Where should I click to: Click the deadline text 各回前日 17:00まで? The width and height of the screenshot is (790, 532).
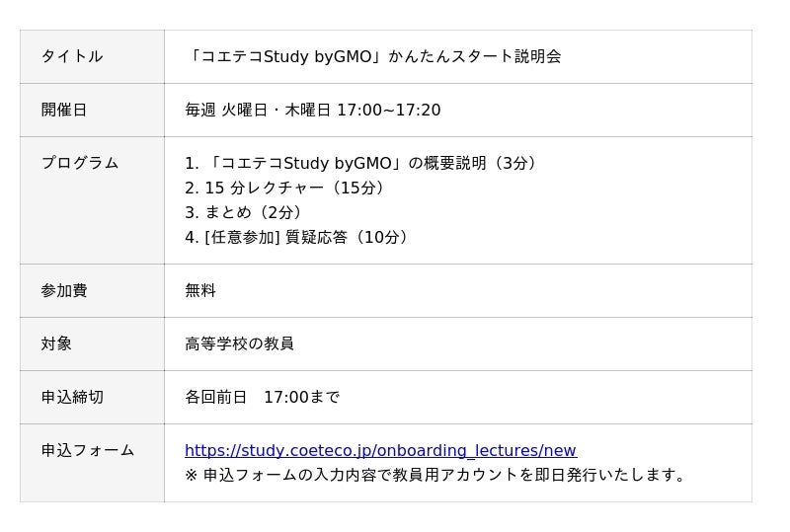pos(262,397)
